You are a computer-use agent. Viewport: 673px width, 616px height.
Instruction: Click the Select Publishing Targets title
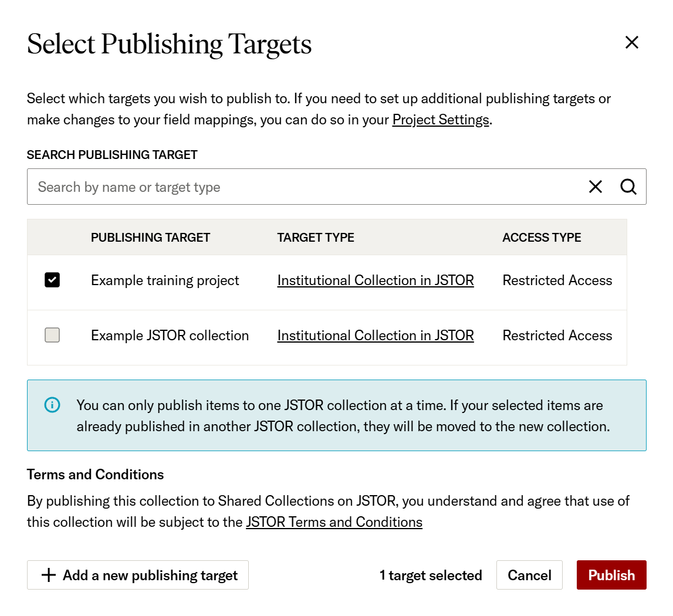169,44
